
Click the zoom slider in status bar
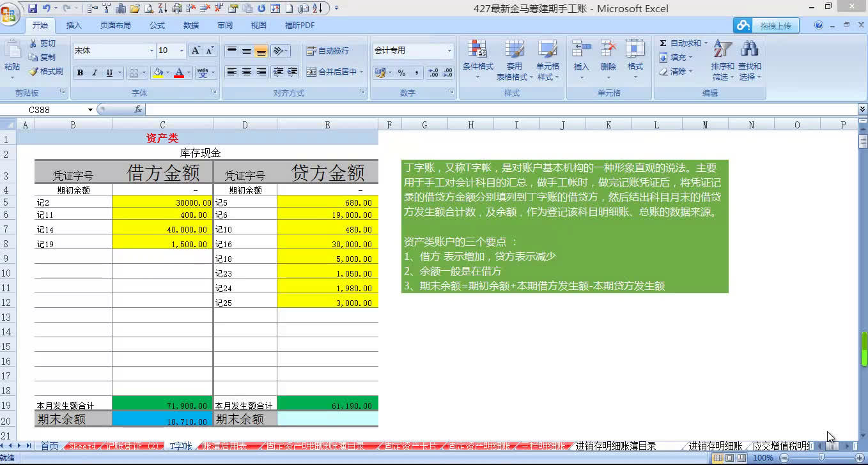tap(821, 458)
